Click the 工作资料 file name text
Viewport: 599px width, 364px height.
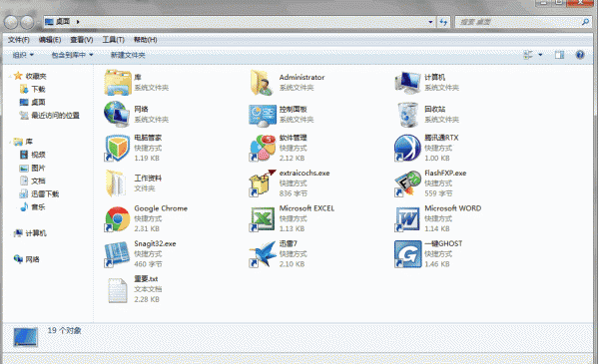click(148, 179)
